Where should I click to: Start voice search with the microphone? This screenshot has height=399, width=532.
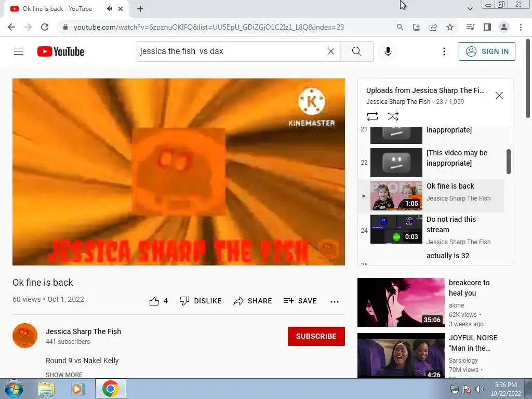coord(388,51)
